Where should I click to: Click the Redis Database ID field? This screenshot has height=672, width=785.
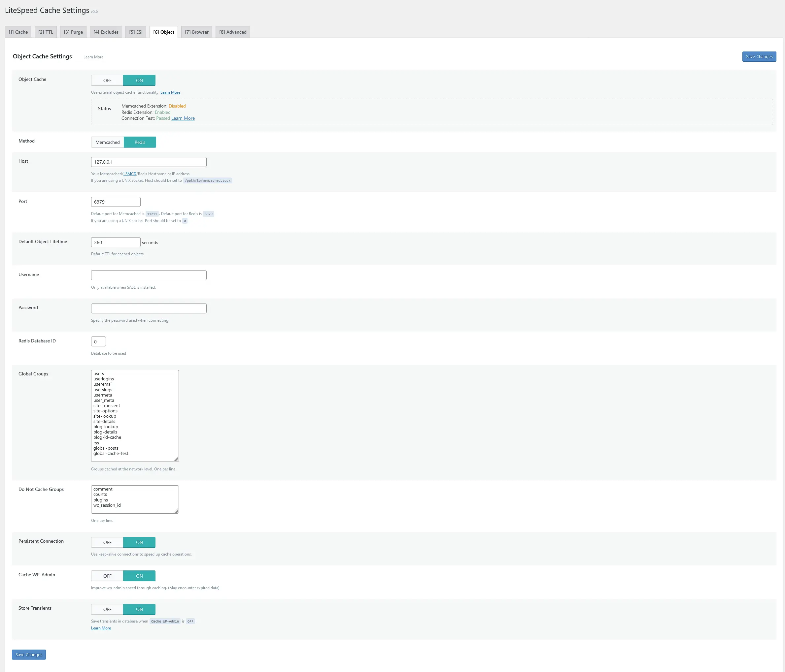tap(98, 341)
